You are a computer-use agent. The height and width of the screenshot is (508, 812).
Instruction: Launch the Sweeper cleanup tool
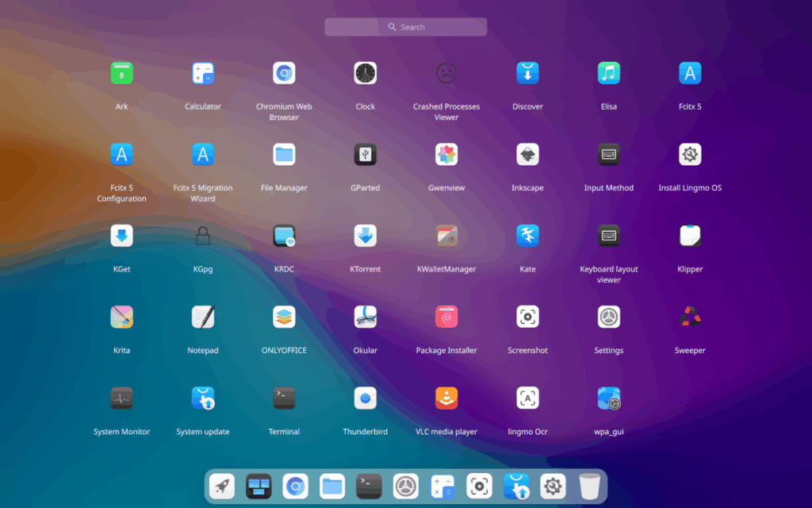(x=690, y=317)
